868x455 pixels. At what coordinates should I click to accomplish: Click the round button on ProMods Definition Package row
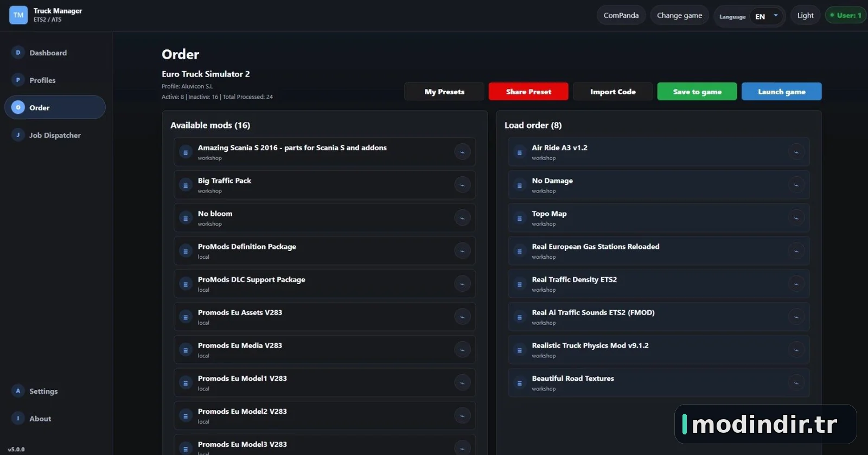click(x=462, y=252)
